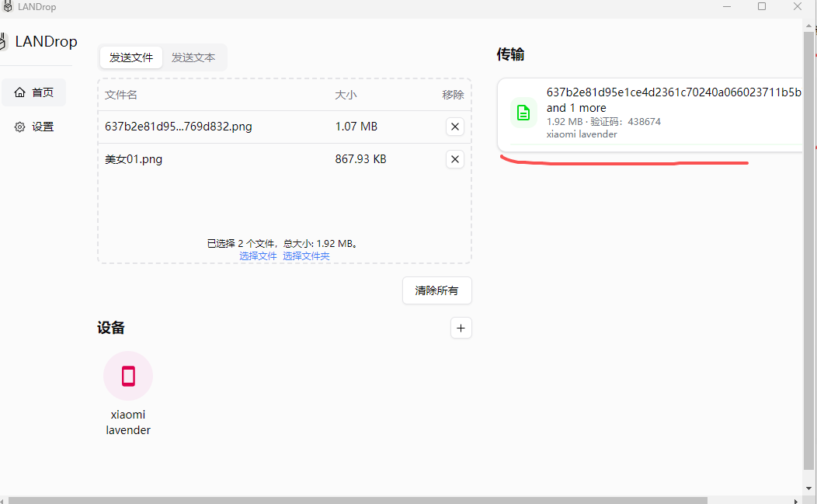Click the horizontal scrollbar at the bottom
Image resolution: width=817 pixels, height=504 pixels.
(x=357, y=498)
